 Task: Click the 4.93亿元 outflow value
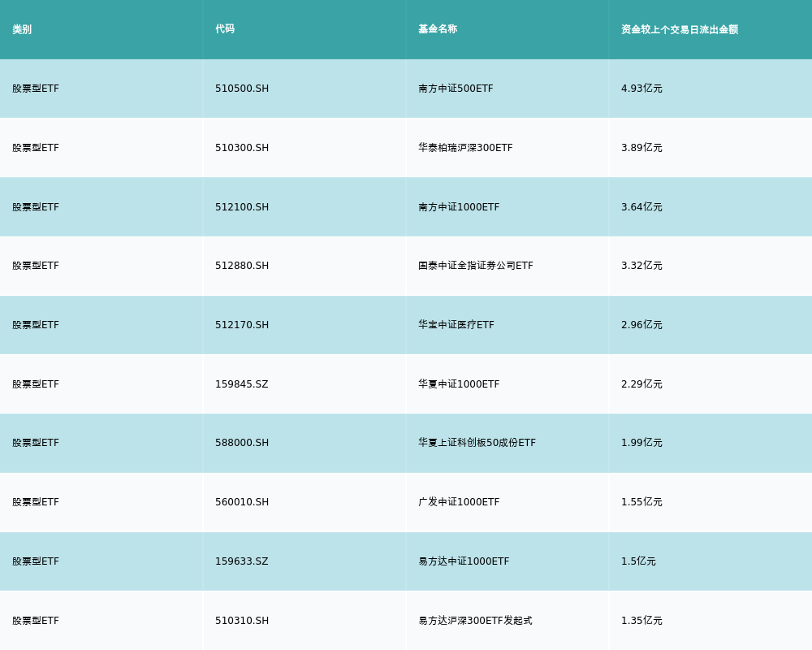tap(641, 89)
